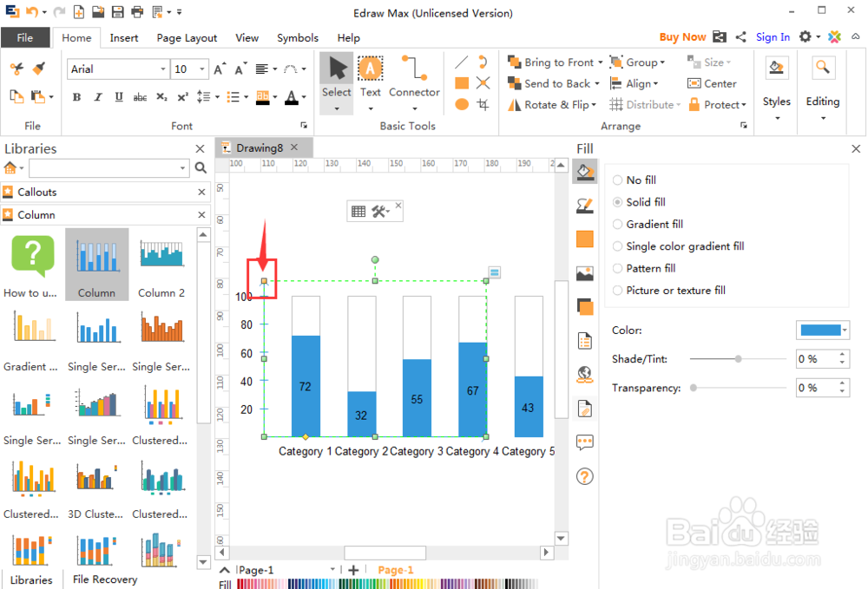868x589 pixels.
Task: Click the Italic formatting icon
Action: click(x=98, y=97)
